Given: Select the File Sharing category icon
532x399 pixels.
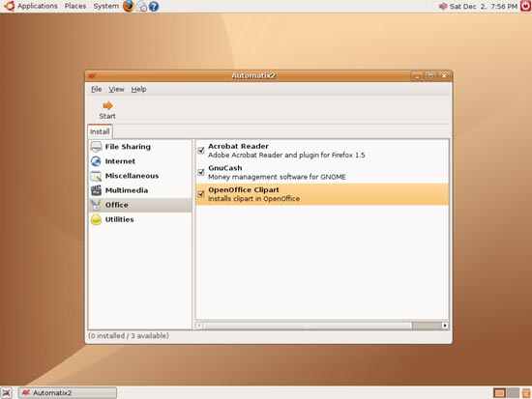Looking at the screenshot, I should click(x=96, y=147).
